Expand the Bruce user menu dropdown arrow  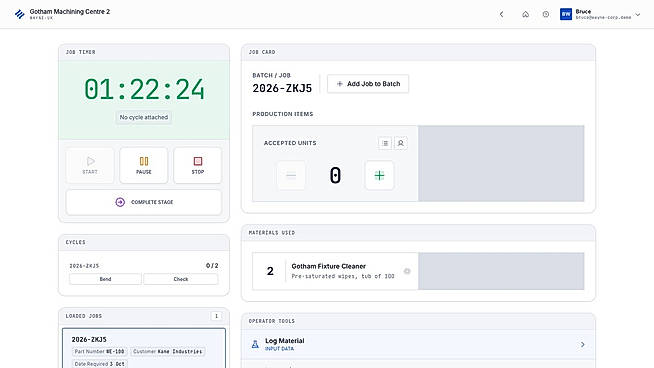tap(638, 15)
